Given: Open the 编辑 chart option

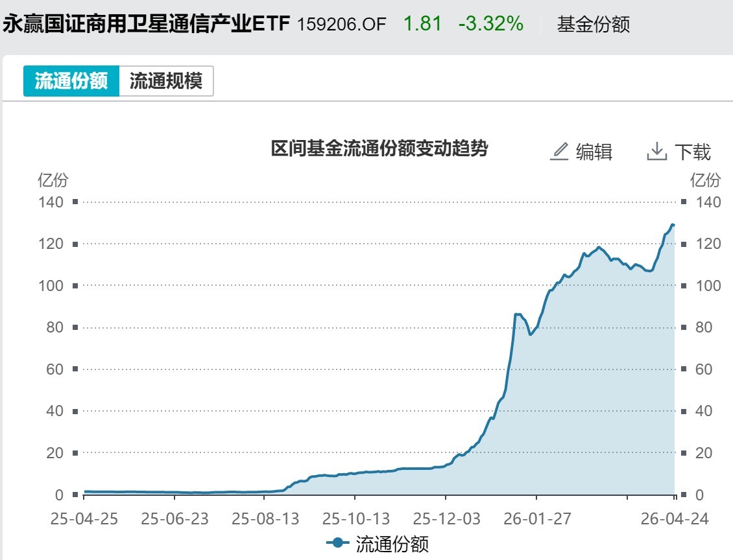Looking at the screenshot, I should pos(594,152).
